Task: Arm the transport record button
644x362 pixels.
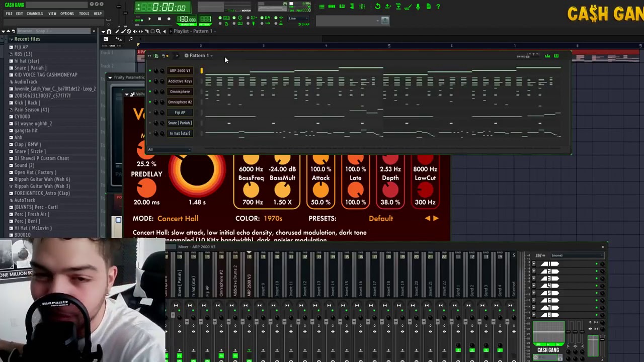Action: click(169, 19)
